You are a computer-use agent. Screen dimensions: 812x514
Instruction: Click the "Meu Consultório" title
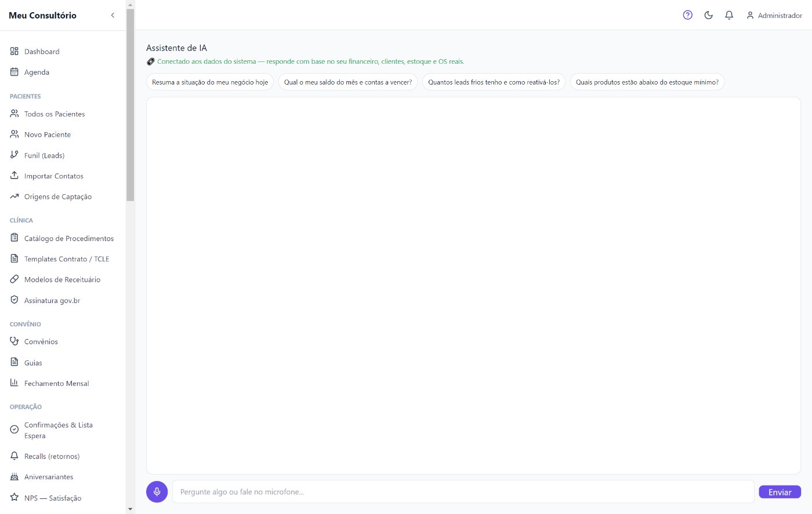(42, 16)
